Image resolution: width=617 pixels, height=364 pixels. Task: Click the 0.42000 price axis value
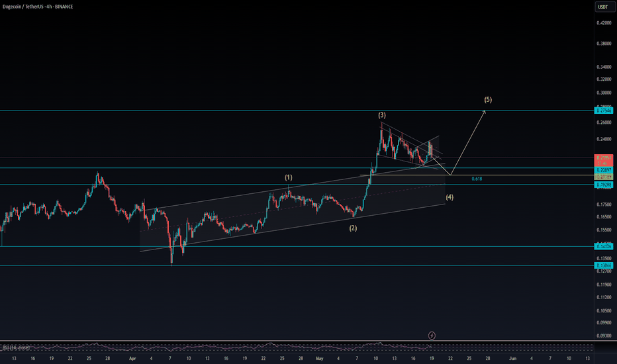coord(604,23)
